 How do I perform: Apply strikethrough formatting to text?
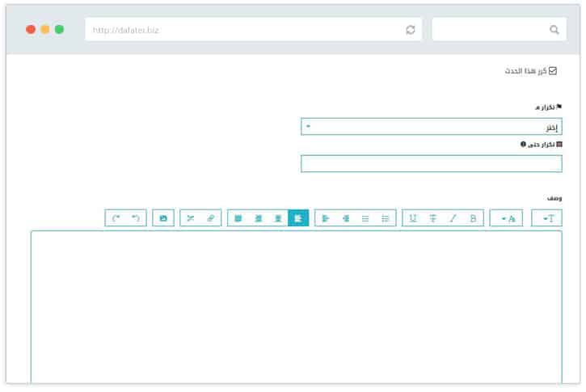[433, 218]
